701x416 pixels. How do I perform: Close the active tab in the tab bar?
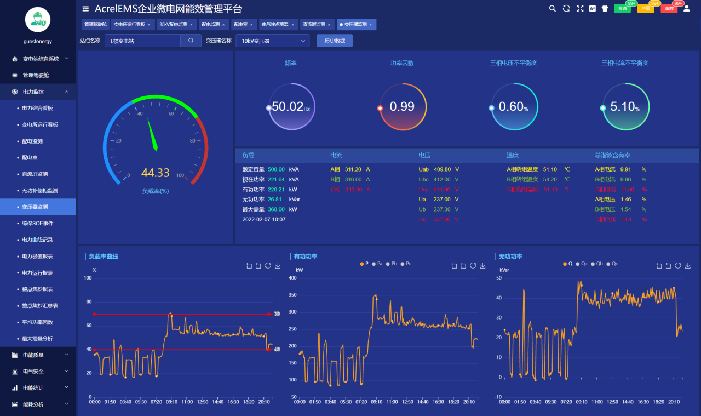[x=374, y=22]
